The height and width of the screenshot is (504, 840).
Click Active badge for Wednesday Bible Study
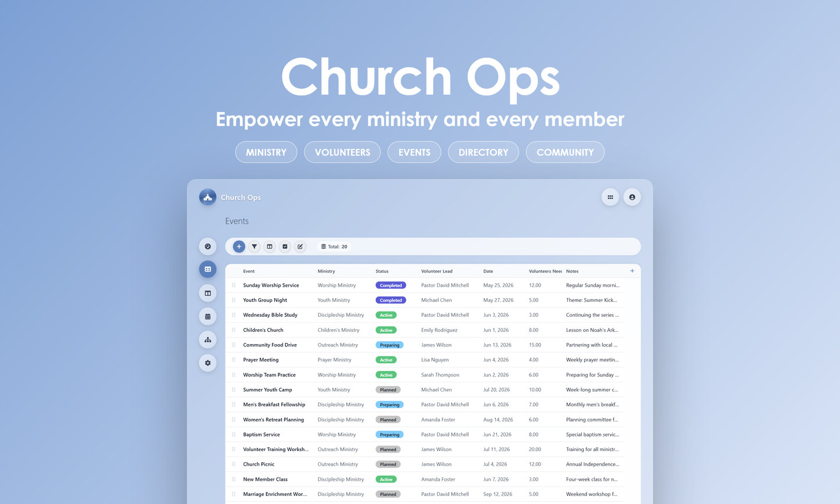(386, 315)
